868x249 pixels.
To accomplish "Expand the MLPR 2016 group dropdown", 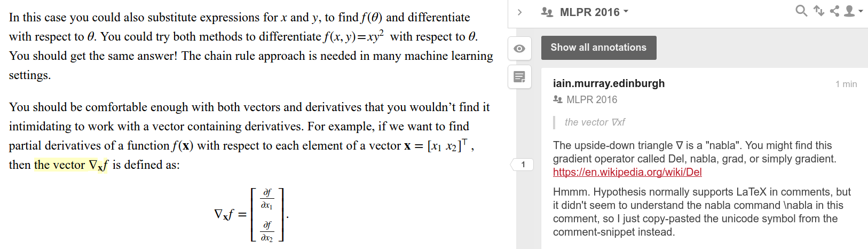I will 594,12.
